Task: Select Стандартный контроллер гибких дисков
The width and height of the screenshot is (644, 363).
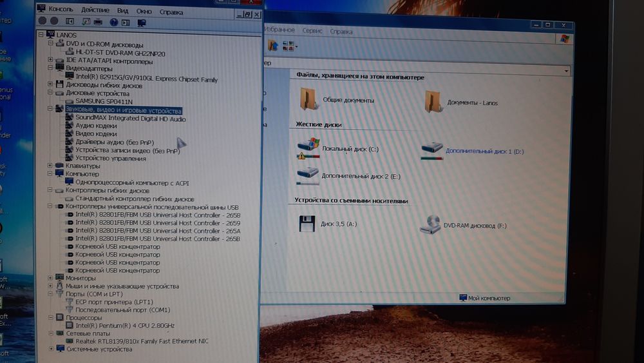Action: click(135, 199)
